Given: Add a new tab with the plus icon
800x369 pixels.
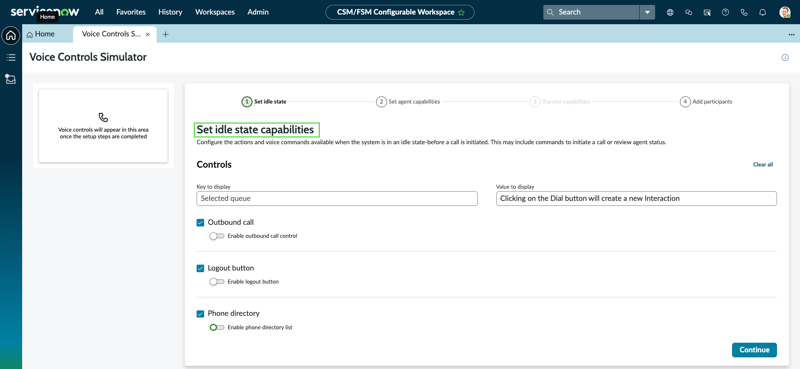Looking at the screenshot, I should click(x=165, y=34).
